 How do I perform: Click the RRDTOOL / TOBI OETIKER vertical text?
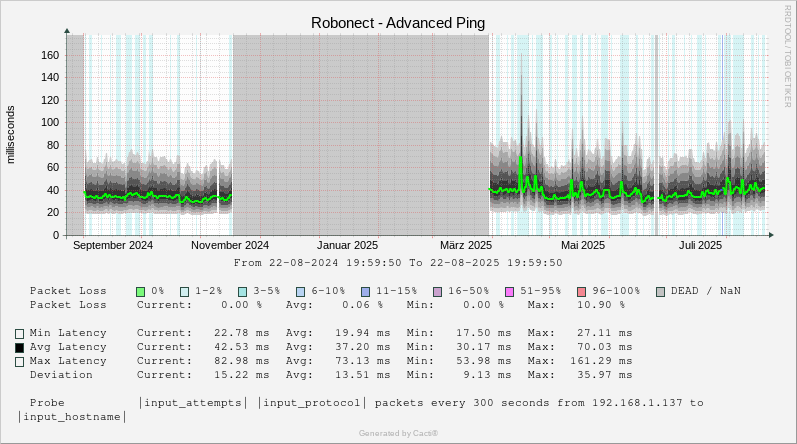pos(788,56)
